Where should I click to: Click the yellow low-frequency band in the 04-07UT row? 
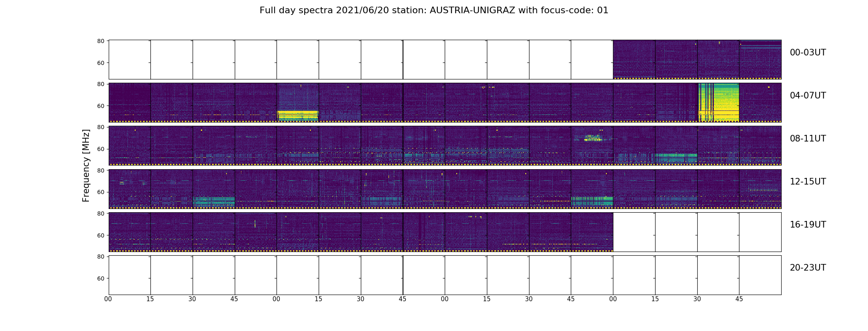coord(298,115)
